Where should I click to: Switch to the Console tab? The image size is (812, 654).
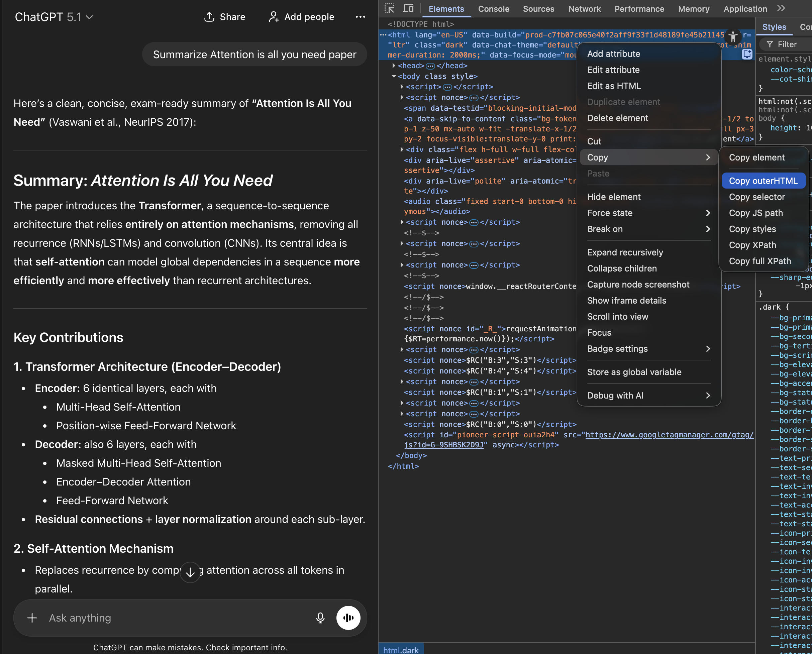pos(494,9)
